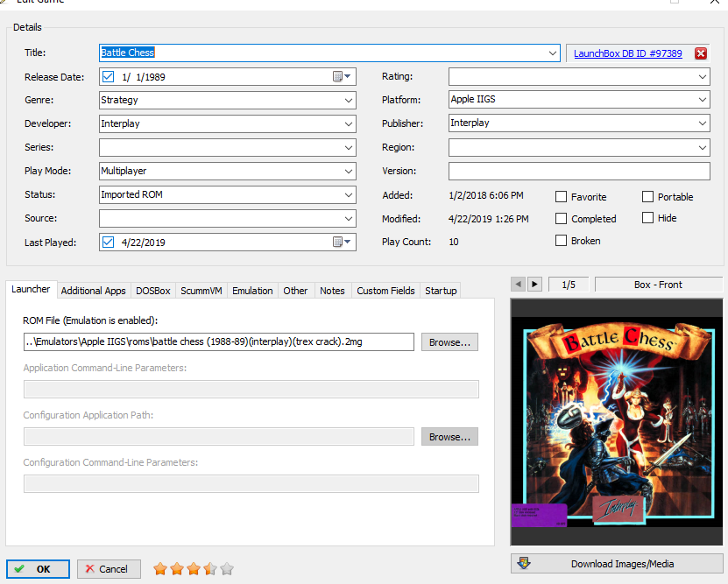The height and width of the screenshot is (584, 728).
Task: Mark the game as Favorite
Action: point(561,197)
